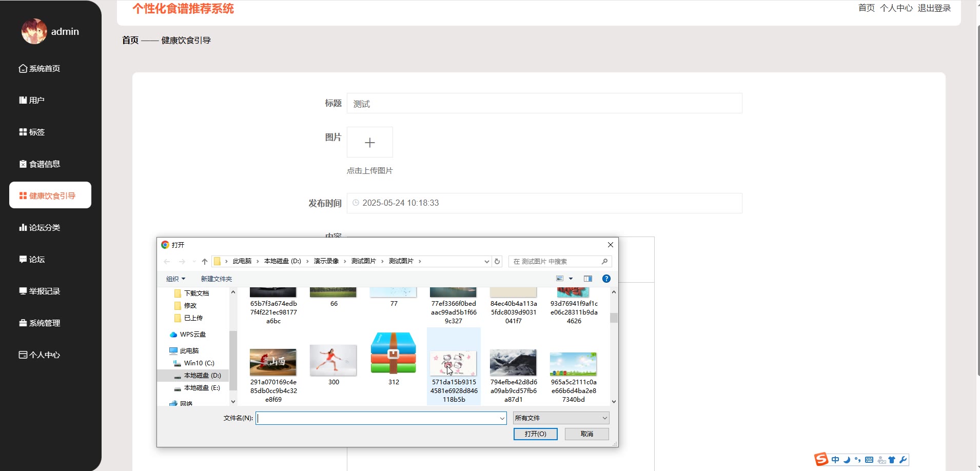Open the 所有文件 file type dropdown
The width and height of the screenshot is (980, 471).
click(x=561, y=418)
